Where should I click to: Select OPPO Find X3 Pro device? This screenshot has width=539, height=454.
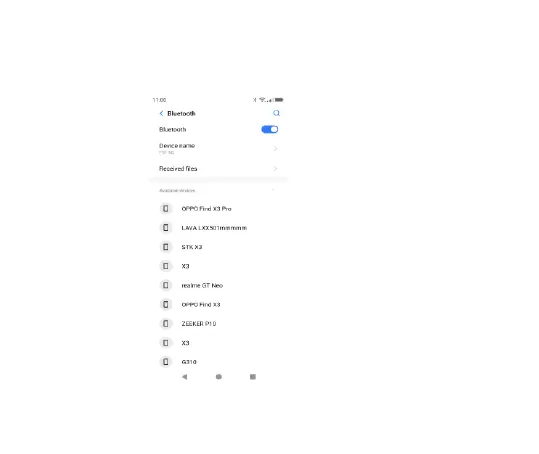[218, 209]
